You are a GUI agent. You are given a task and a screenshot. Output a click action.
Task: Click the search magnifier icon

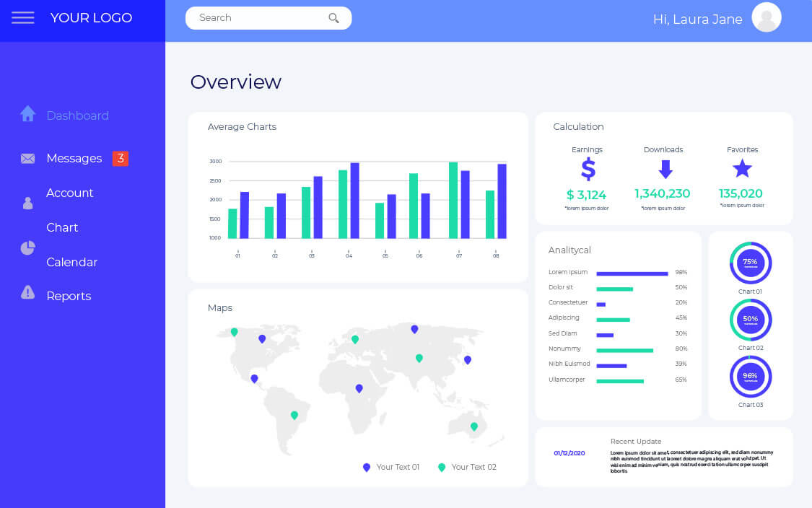pyautogui.click(x=333, y=17)
